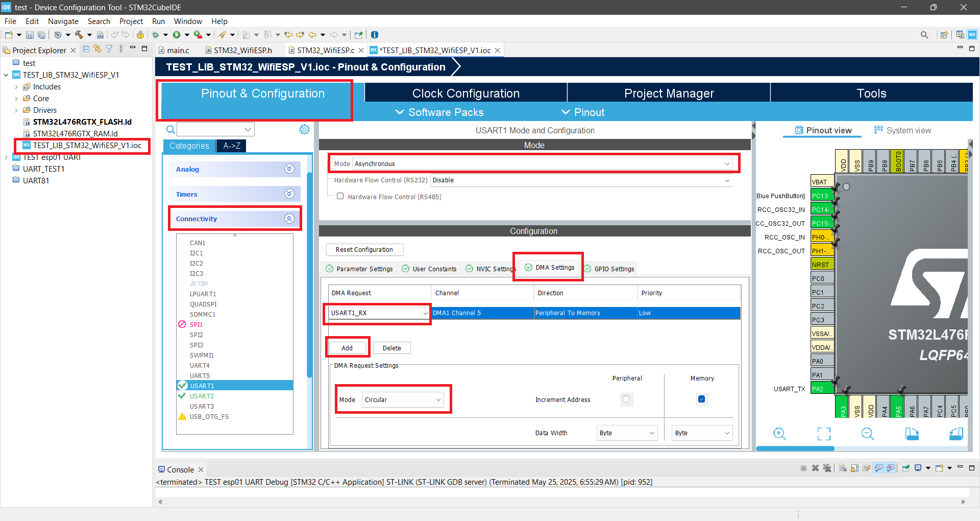980x521 pixels.
Task: Open the Pinout dropdown menu
Action: [x=582, y=112]
